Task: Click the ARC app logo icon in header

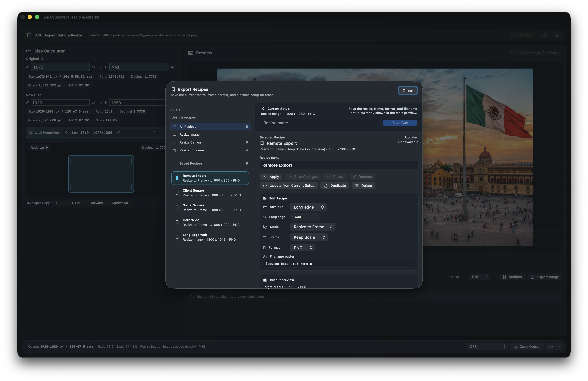Action: pos(29,35)
